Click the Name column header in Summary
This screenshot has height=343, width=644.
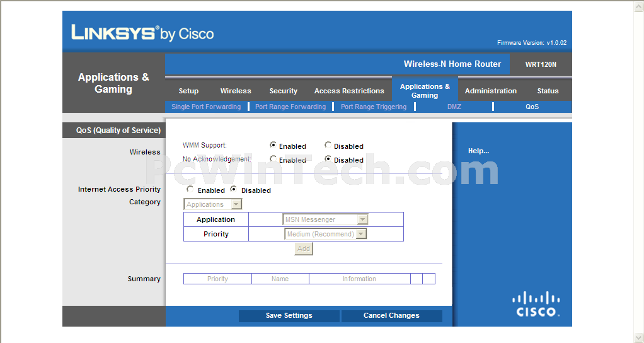pos(280,279)
